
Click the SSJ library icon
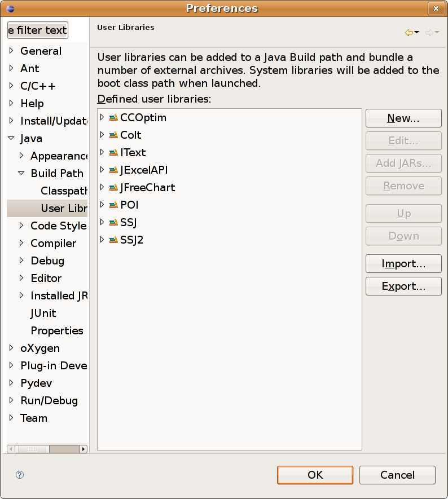click(113, 223)
